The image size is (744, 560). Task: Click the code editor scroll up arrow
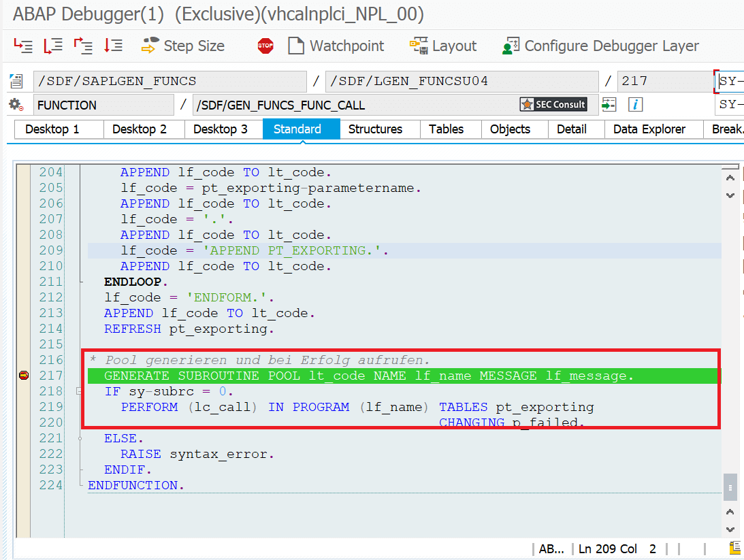[x=730, y=178]
